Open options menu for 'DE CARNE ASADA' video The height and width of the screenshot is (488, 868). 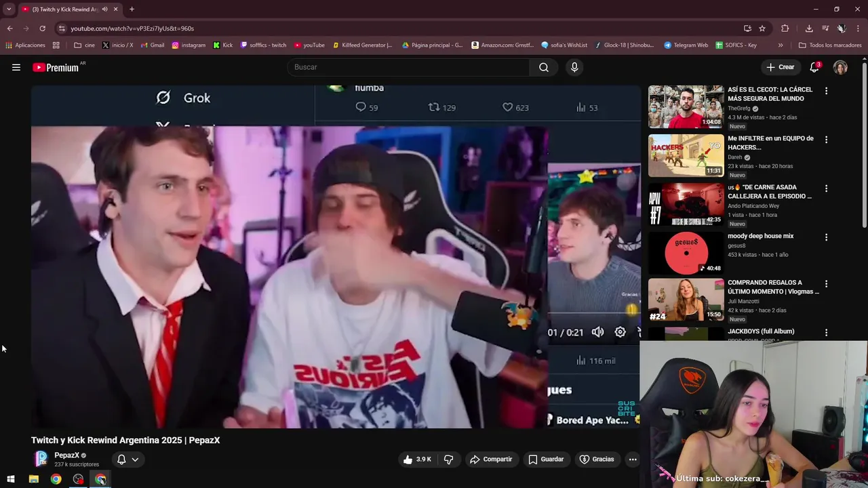(x=826, y=188)
